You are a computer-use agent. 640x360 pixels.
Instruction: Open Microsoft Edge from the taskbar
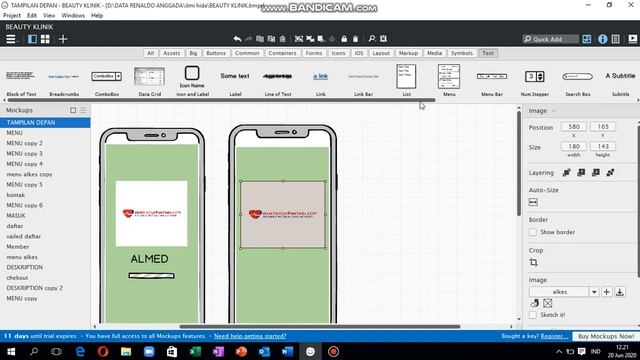click(x=80, y=351)
